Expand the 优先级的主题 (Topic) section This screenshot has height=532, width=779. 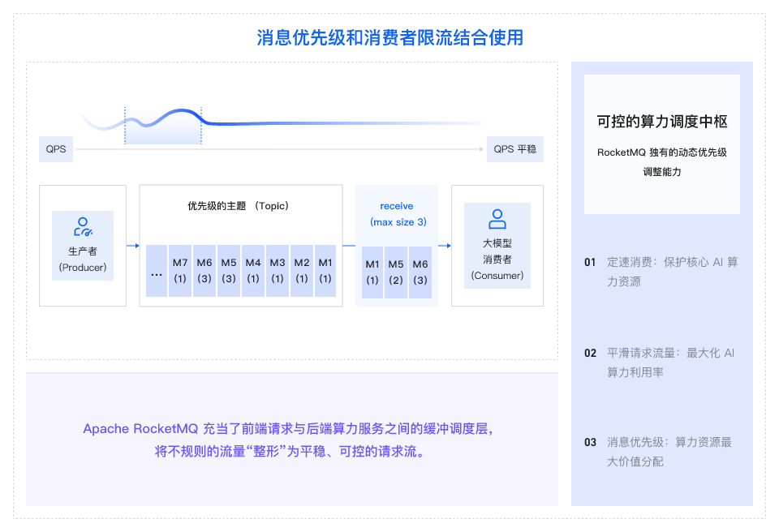pos(241,205)
